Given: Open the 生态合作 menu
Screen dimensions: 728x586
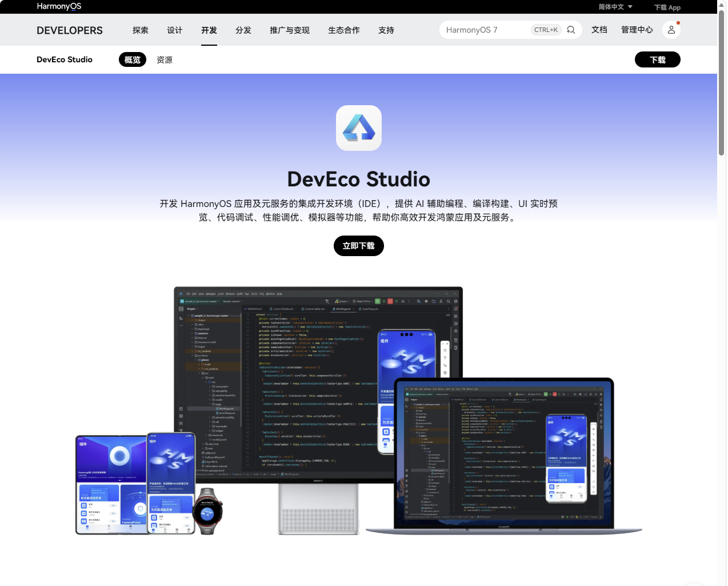Looking at the screenshot, I should (x=344, y=30).
